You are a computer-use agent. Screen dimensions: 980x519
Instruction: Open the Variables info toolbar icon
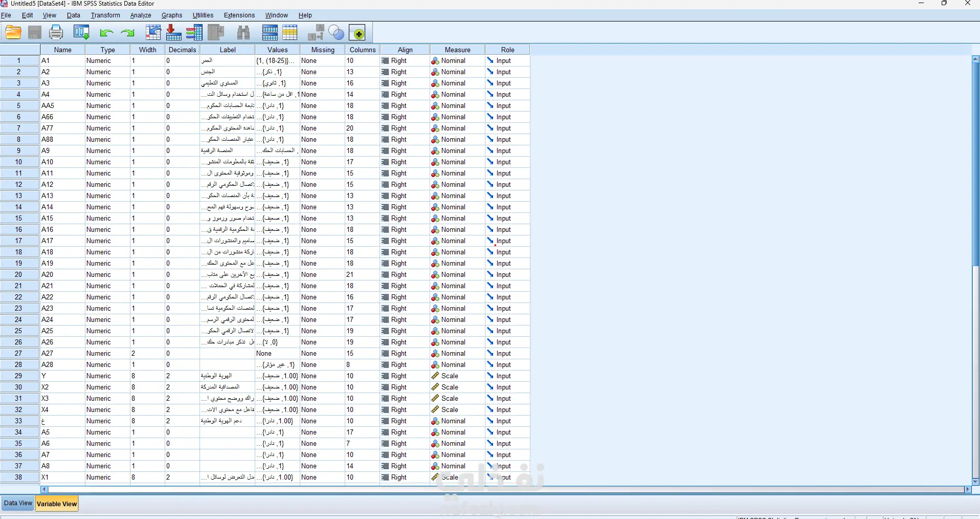click(194, 33)
